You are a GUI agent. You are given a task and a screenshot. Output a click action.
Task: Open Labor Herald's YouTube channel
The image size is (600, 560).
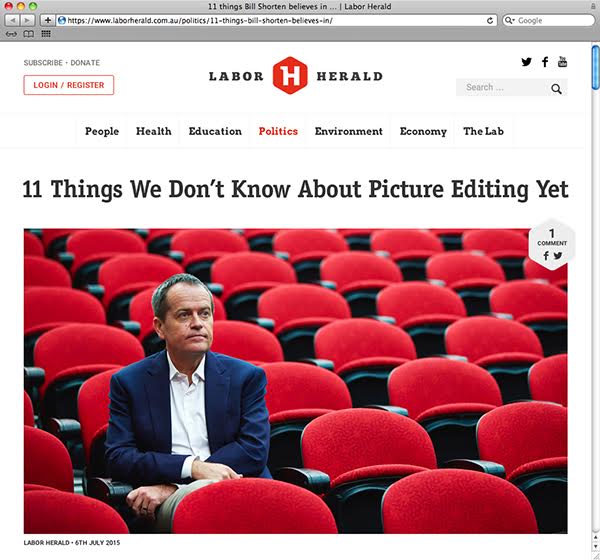(562, 62)
